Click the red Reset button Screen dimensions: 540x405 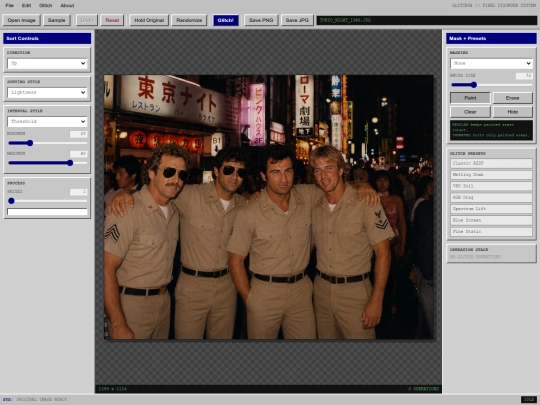112,20
